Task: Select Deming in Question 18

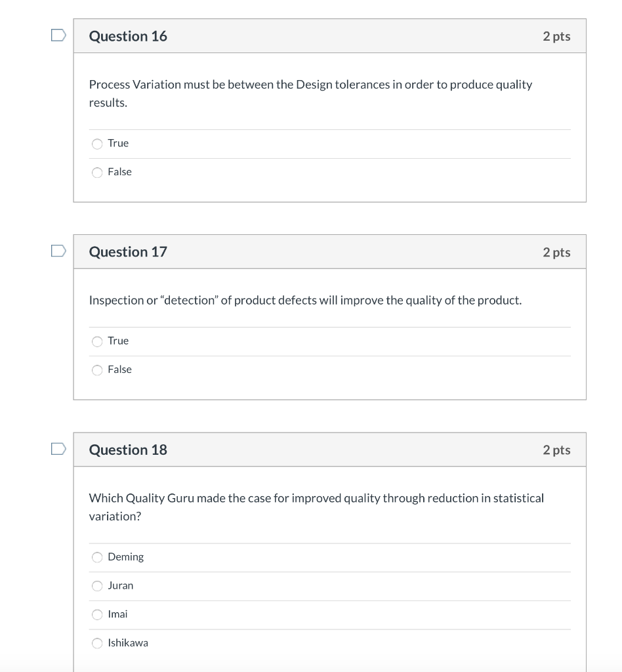Action: coord(97,556)
